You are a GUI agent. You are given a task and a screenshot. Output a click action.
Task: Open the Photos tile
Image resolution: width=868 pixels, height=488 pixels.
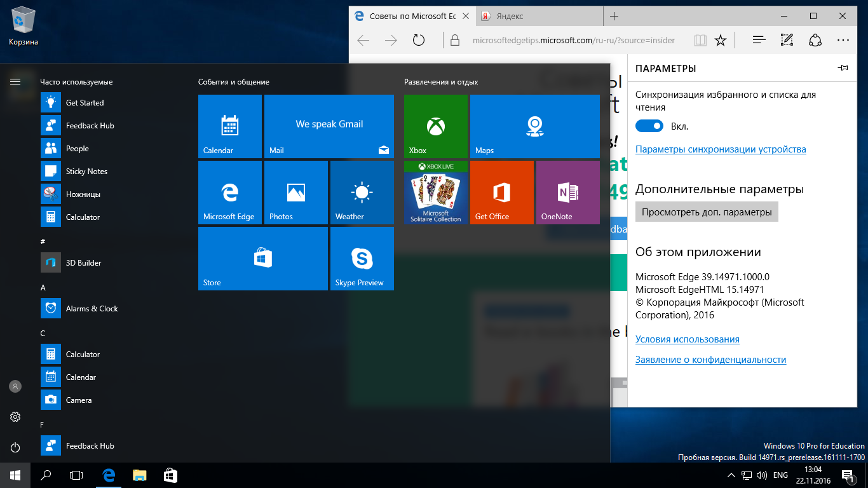point(296,193)
